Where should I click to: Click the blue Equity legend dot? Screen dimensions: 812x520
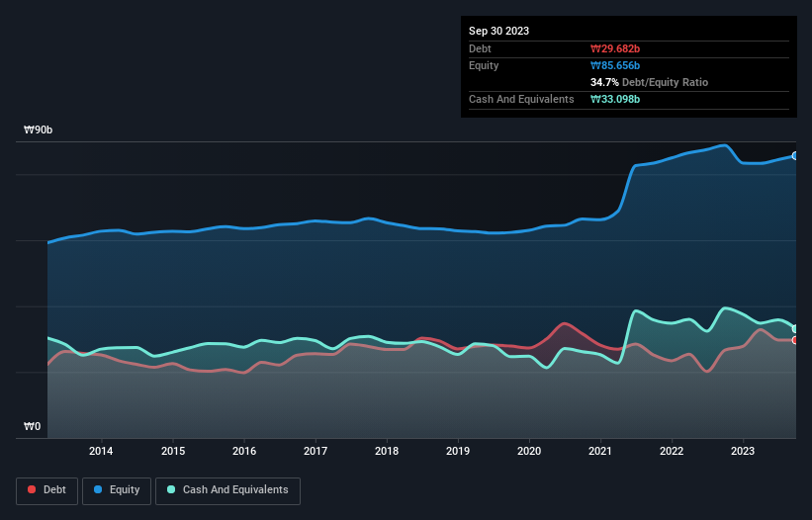[98, 489]
